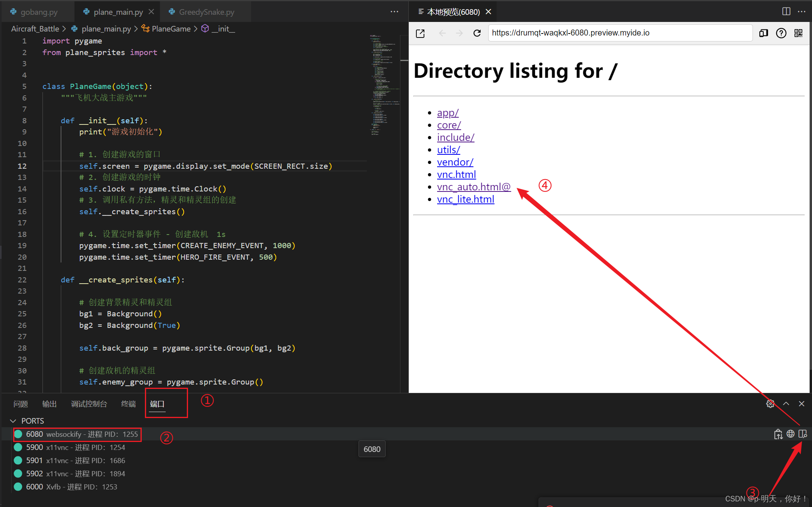
Task: Preview port 6080 in editor icon
Action: coord(803,434)
